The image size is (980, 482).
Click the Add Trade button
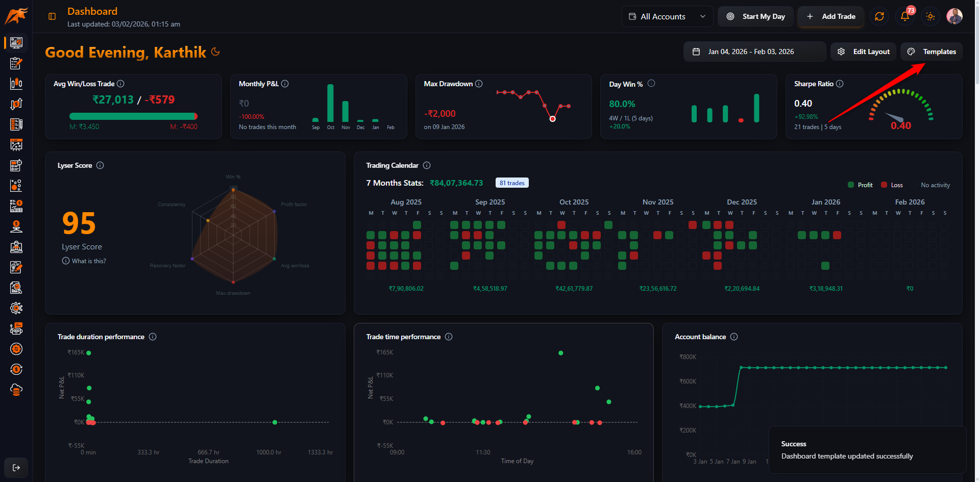pos(830,16)
